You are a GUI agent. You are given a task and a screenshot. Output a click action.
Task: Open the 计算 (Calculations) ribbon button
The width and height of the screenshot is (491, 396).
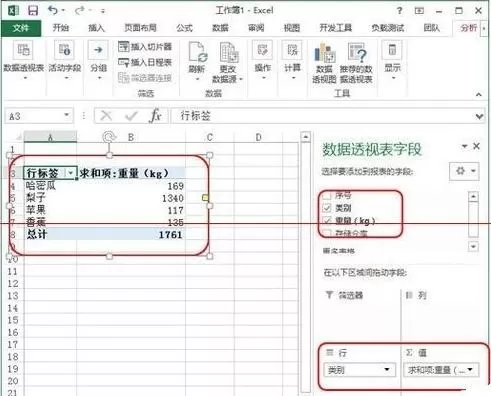292,61
